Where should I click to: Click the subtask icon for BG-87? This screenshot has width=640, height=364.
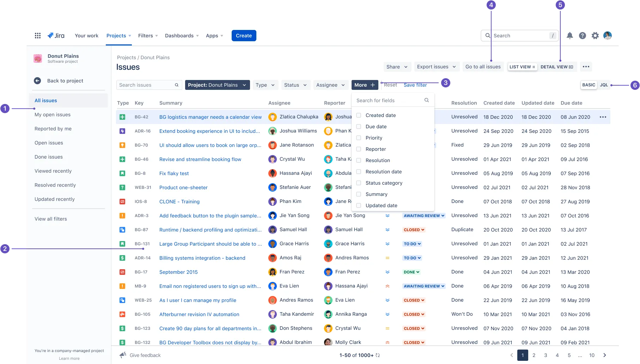pos(122,230)
